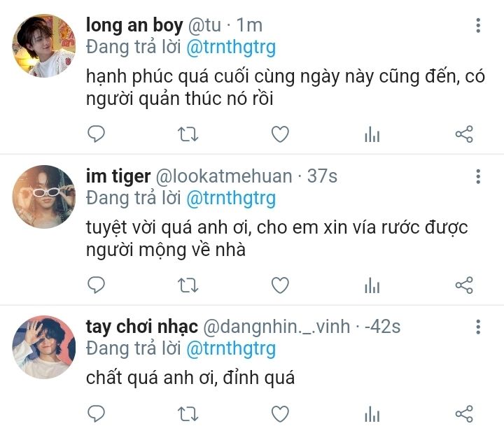Reply to long an boy's tweet

point(96,134)
